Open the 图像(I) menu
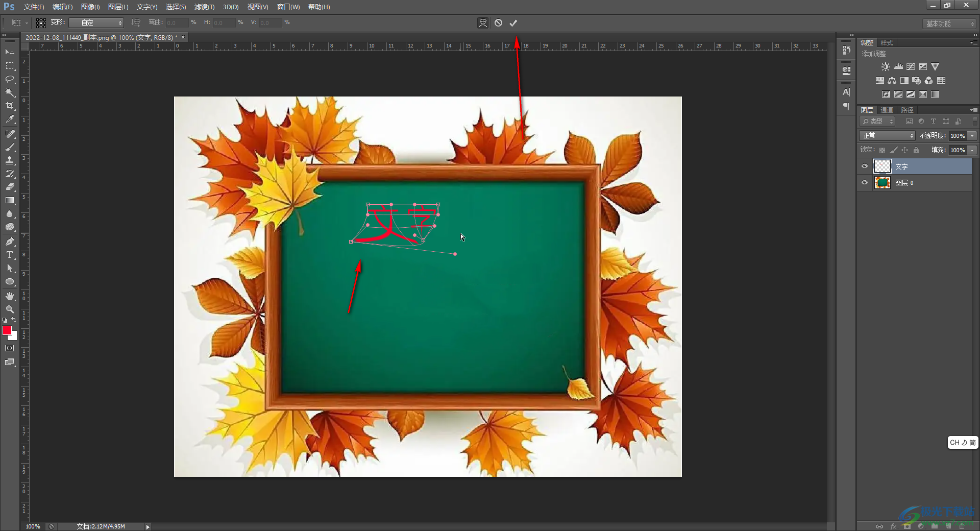The image size is (980, 531). pyautogui.click(x=90, y=7)
